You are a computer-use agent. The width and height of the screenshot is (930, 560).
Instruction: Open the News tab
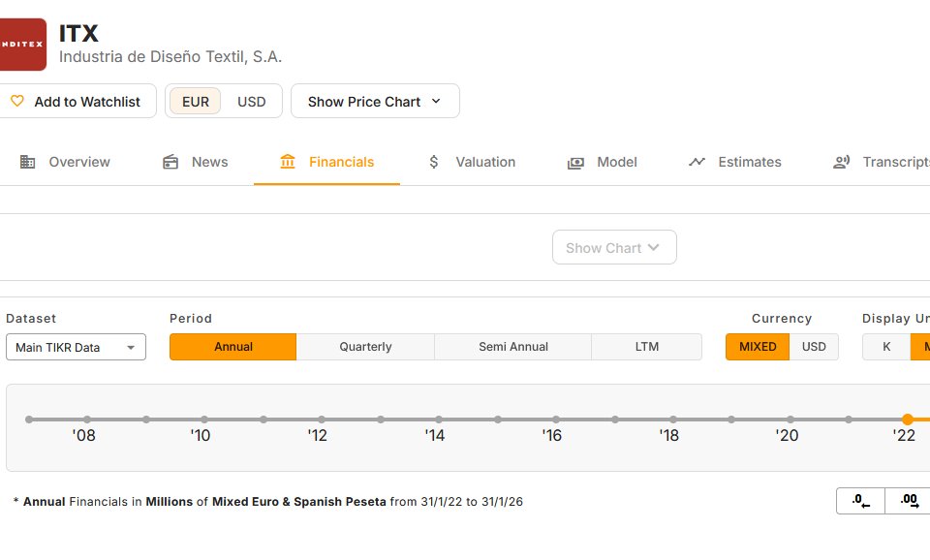coord(195,162)
